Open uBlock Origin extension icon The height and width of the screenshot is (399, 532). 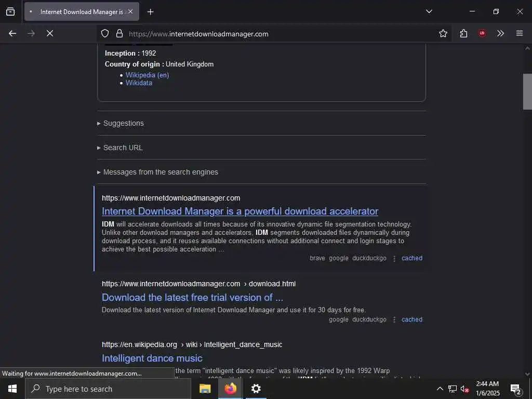pos(482,33)
